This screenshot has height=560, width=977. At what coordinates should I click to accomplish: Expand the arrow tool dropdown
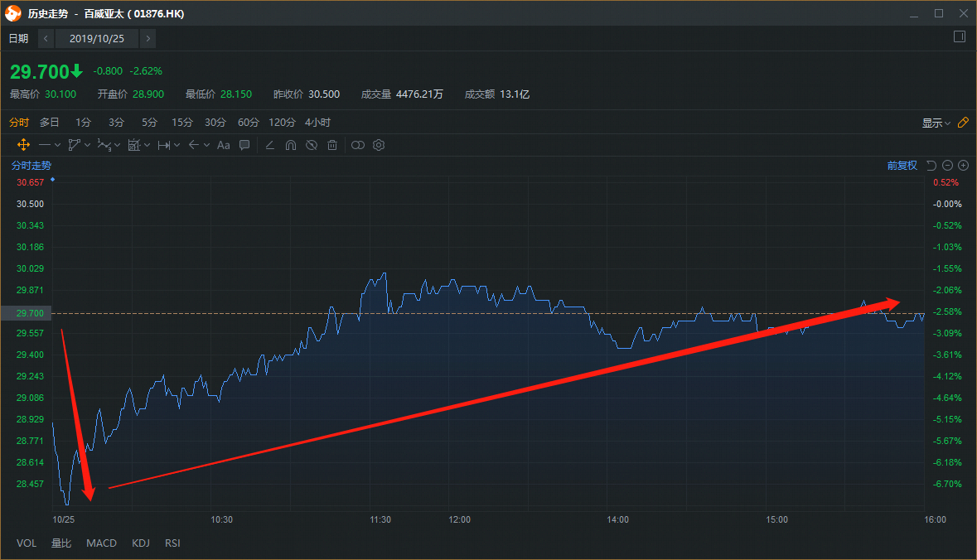(x=207, y=145)
